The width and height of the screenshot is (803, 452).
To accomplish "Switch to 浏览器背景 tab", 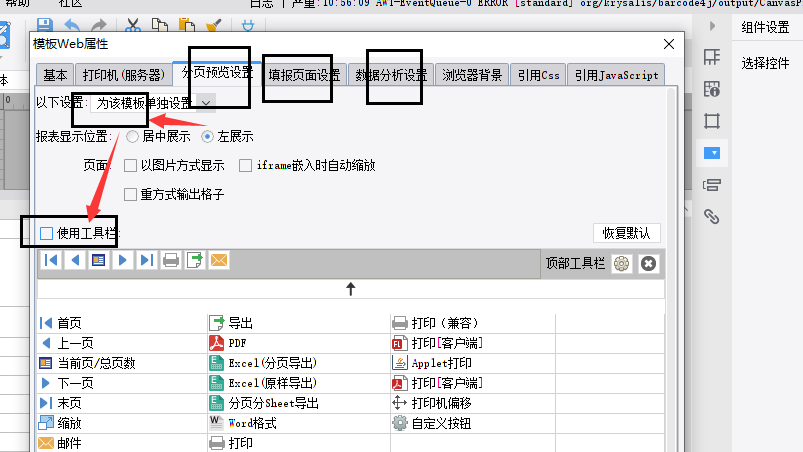I will click(472, 75).
